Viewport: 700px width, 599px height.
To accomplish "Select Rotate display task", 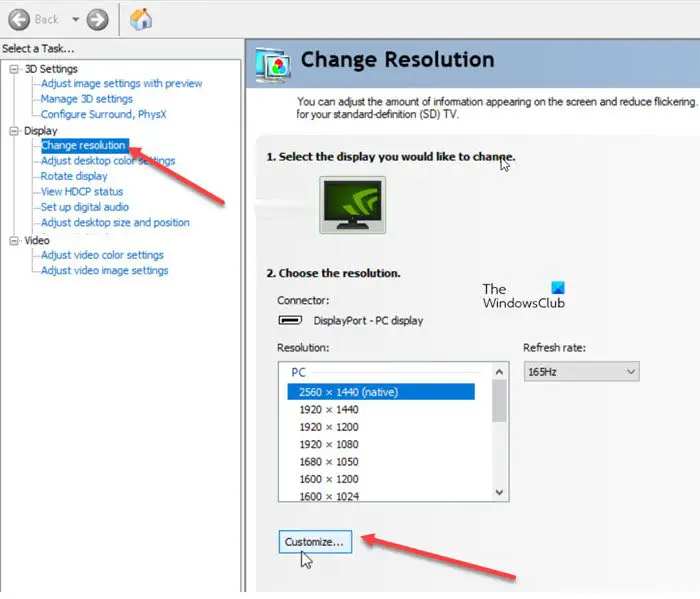I will [74, 176].
